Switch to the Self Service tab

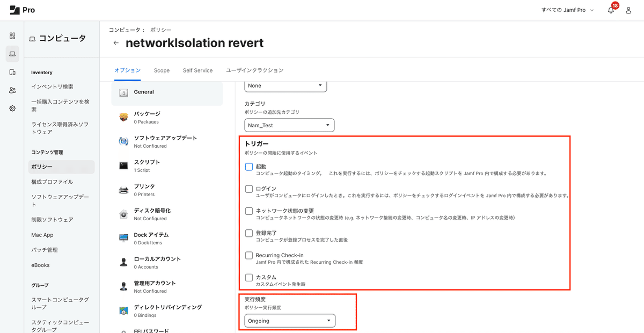[x=197, y=70]
